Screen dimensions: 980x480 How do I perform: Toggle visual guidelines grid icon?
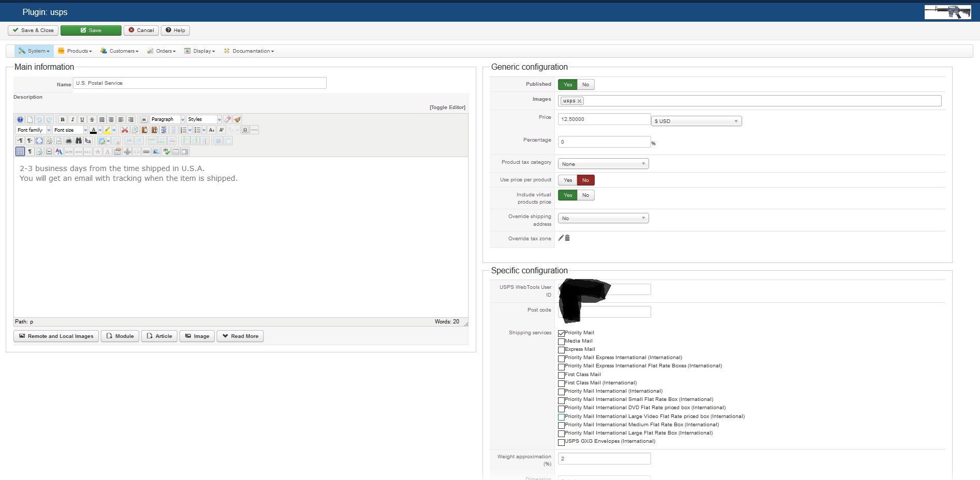pos(20,151)
